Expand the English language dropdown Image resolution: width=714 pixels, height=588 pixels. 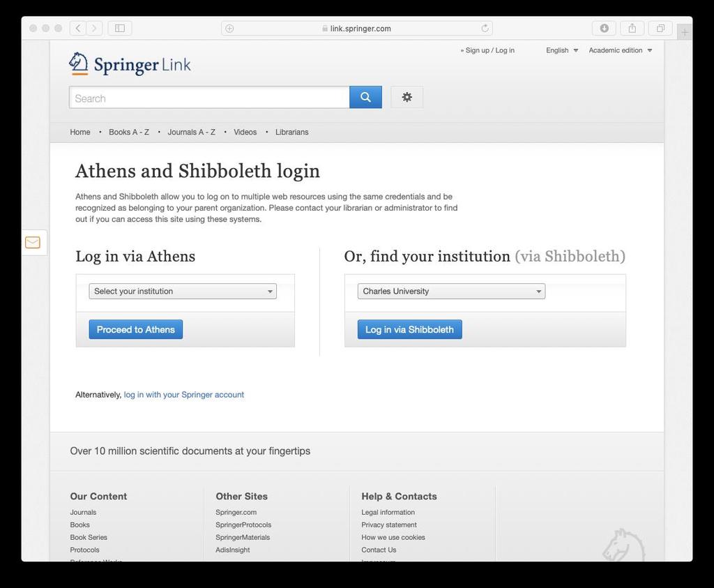(x=562, y=50)
